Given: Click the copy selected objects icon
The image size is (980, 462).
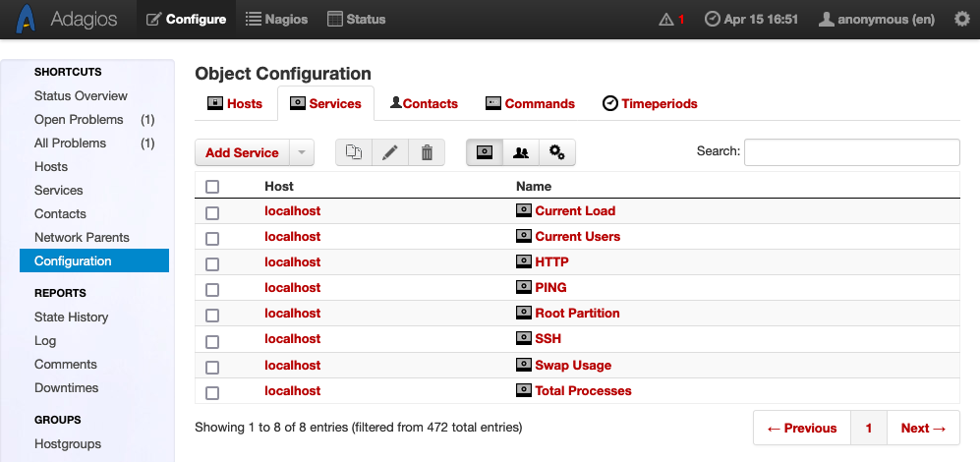Looking at the screenshot, I should pyautogui.click(x=354, y=152).
